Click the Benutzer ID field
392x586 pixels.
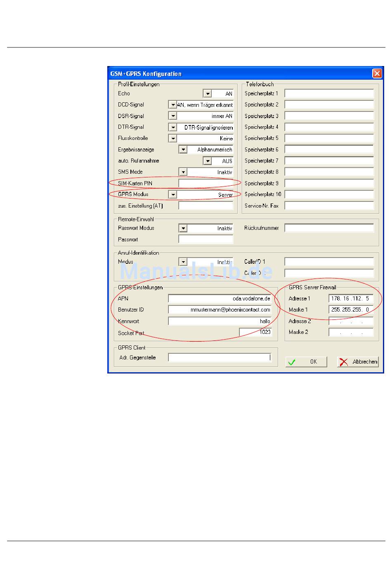220,310
